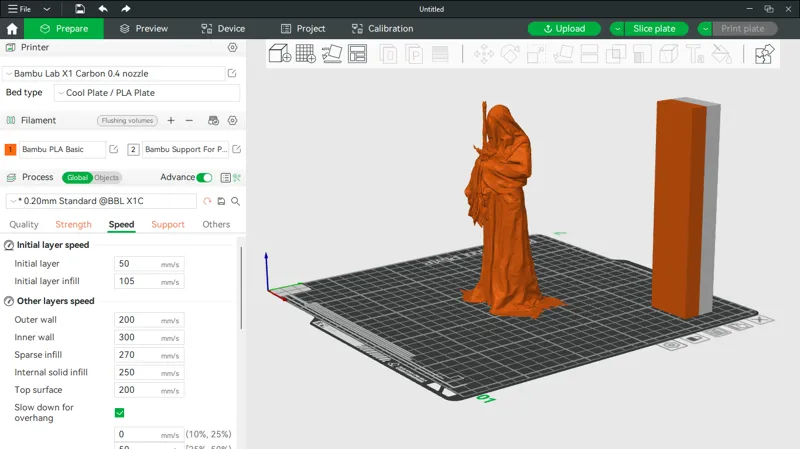Click the Add plate grid icon
The image size is (800, 449).
pos(306,54)
